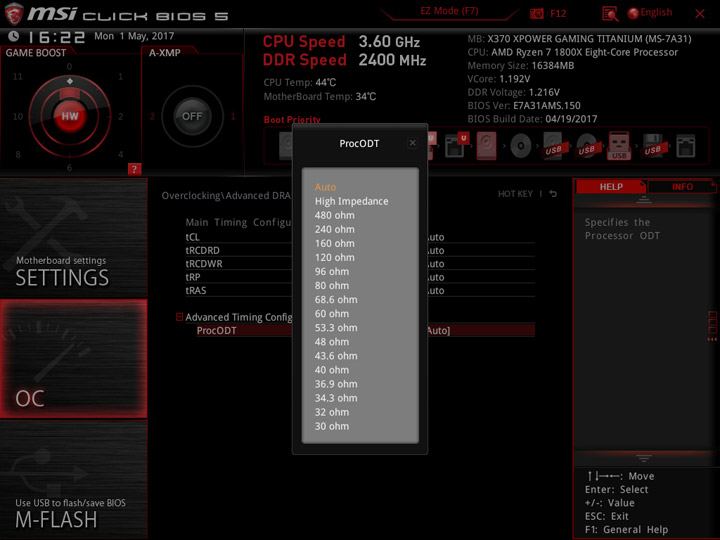Select 240 ohm ProcODT value
The image size is (720, 540).
coord(334,230)
